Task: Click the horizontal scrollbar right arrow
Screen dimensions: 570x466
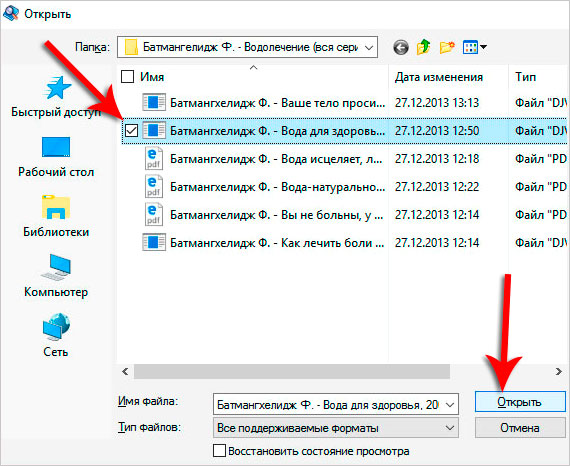Action: point(558,371)
